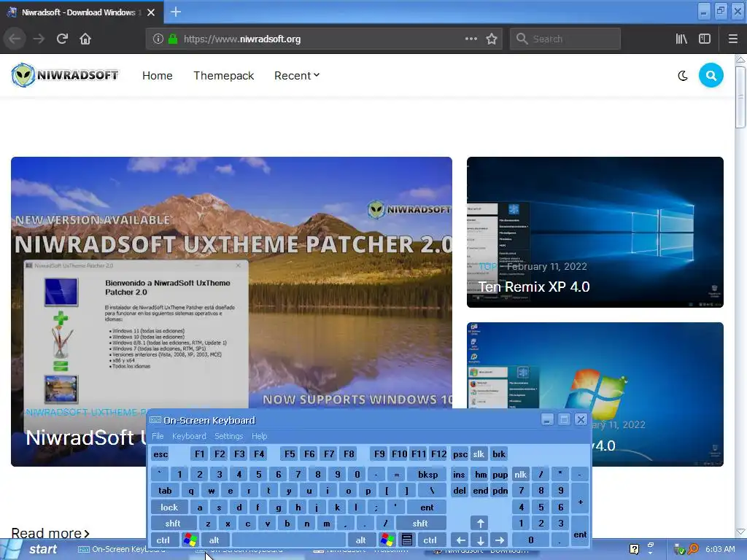Screen dimensions: 747x560
Task: Go to the browser home page icon
Action: pyautogui.click(x=85, y=39)
